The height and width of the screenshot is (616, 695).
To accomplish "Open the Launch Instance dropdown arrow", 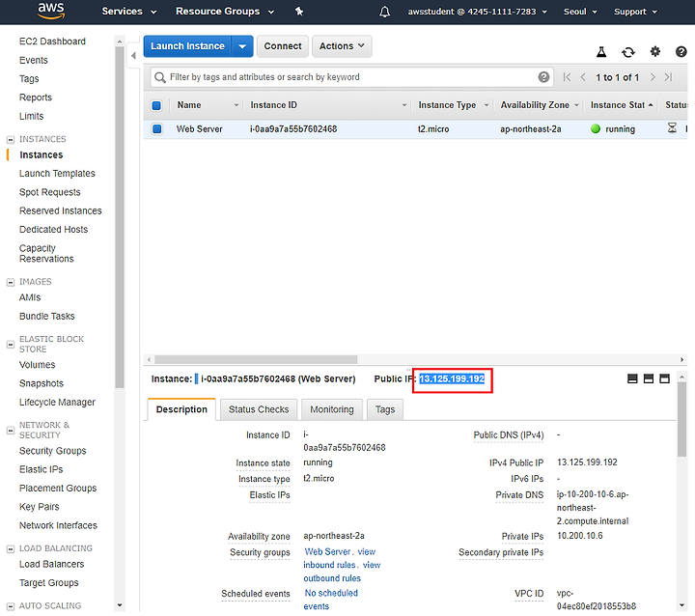I will coord(242,46).
